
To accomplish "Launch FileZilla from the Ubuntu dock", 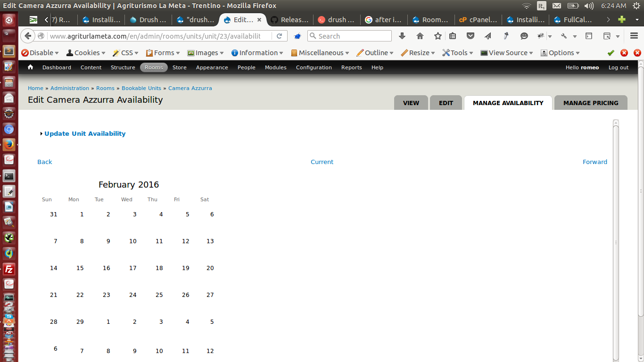I will tap(8, 269).
